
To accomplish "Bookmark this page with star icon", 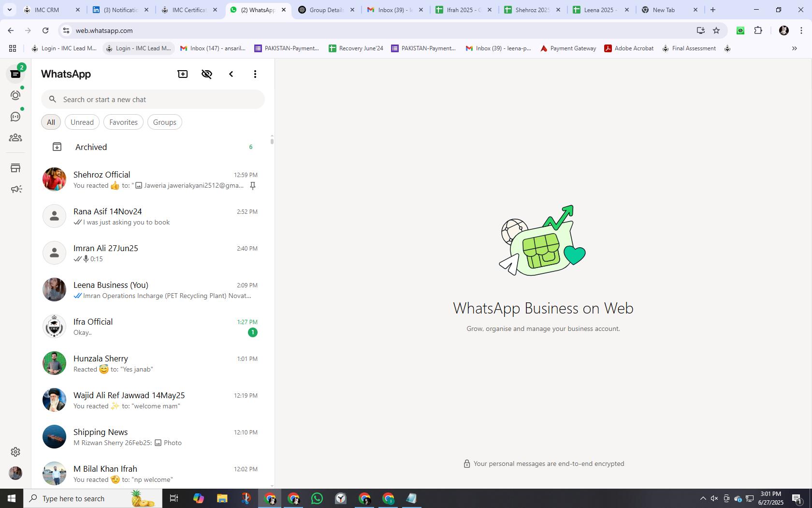I will (716, 30).
